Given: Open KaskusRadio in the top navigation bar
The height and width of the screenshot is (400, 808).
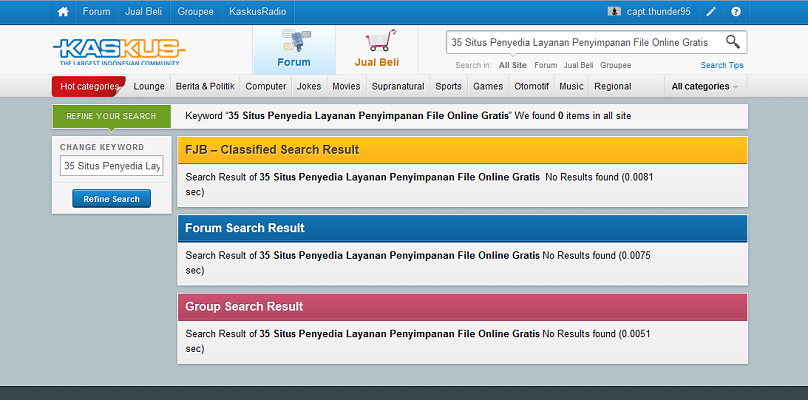Looking at the screenshot, I should (258, 12).
